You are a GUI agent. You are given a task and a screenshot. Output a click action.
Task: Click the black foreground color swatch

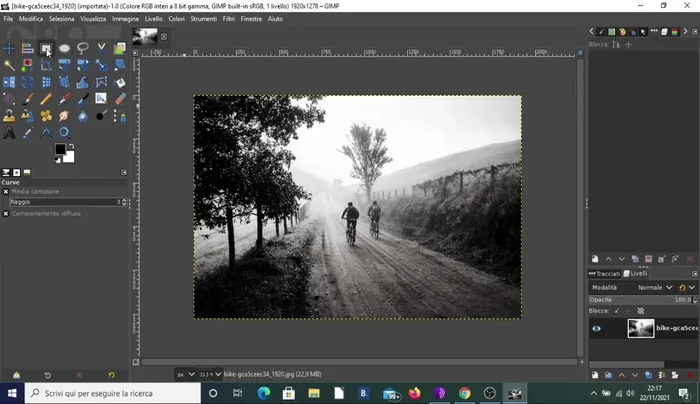pyautogui.click(x=60, y=149)
